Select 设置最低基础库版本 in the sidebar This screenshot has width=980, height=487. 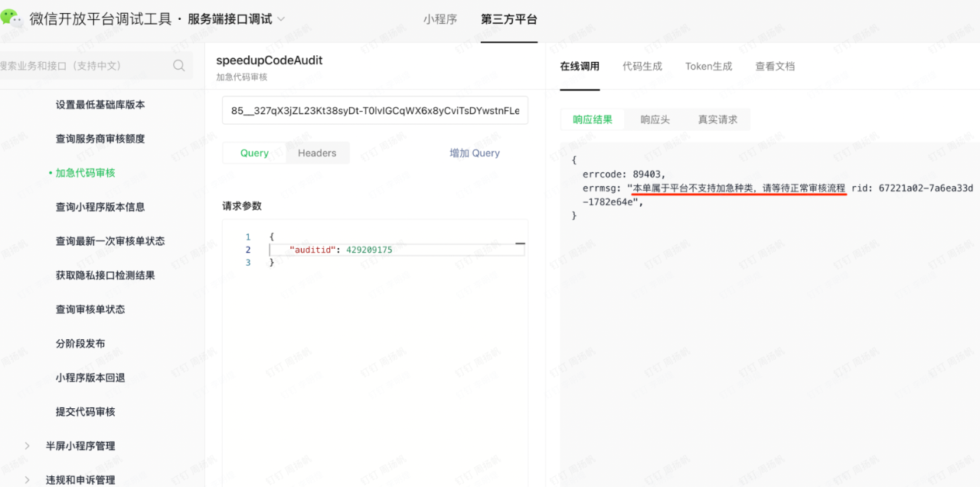point(100,105)
